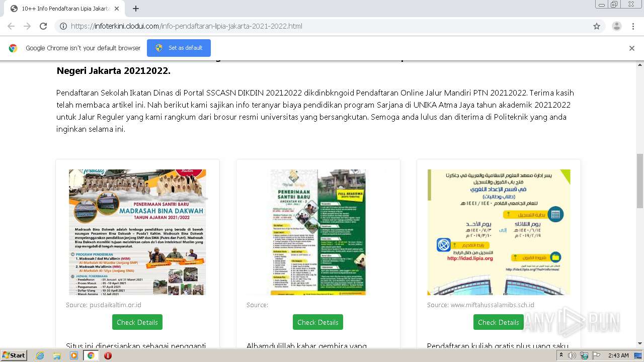Click the scrollbar down arrow
The height and width of the screenshot is (362, 644).
point(640,343)
